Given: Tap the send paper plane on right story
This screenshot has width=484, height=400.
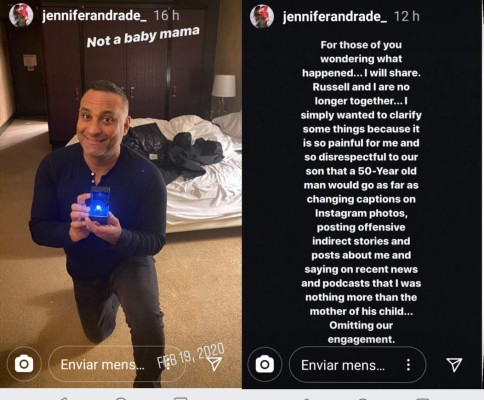Looking at the screenshot, I should point(454,365).
